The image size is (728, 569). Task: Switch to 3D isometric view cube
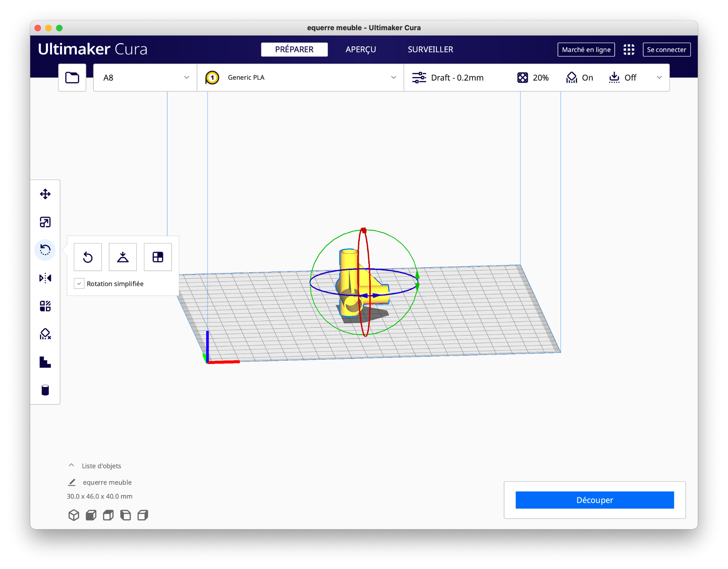tap(74, 515)
